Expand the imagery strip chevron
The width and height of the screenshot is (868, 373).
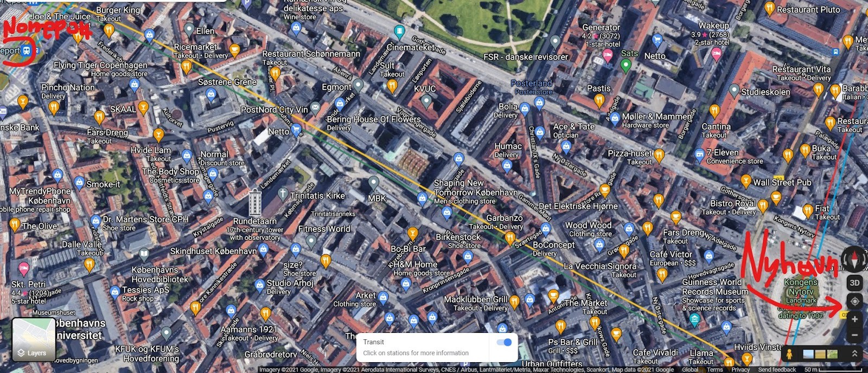(854, 353)
